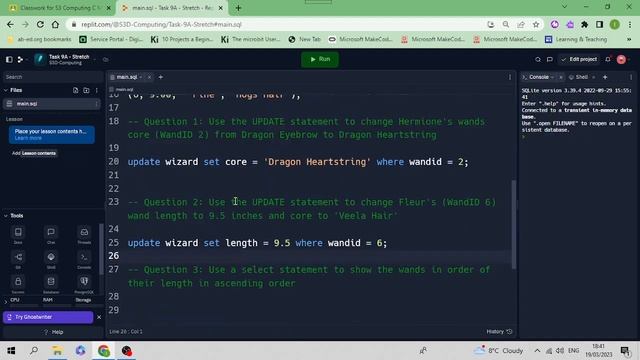Image resolution: width=640 pixels, height=360 pixels.
Task: Open Windows Start menu
Action: (x=11, y=351)
